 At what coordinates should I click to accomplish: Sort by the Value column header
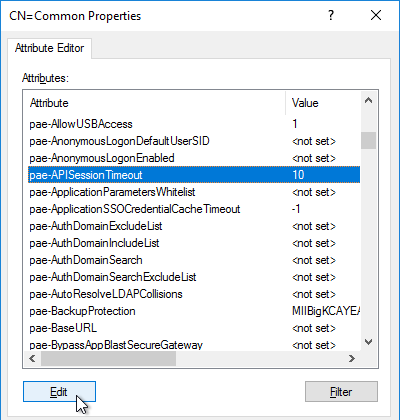(x=323, y=103)
